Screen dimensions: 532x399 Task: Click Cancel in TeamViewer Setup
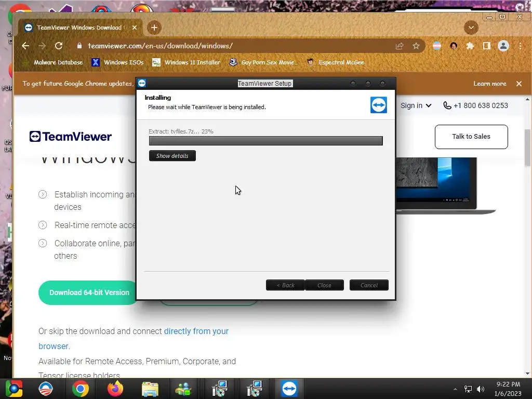click(x=369, y=285)
